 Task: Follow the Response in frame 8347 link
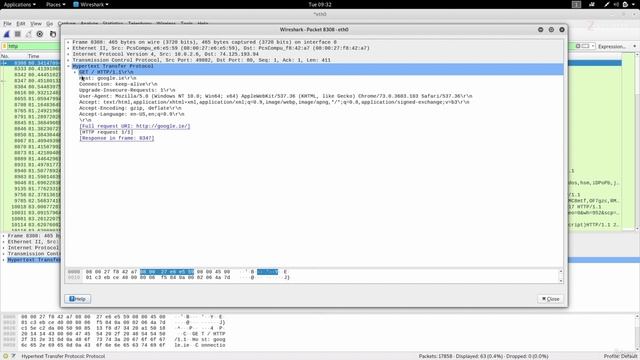coord(117,138)
